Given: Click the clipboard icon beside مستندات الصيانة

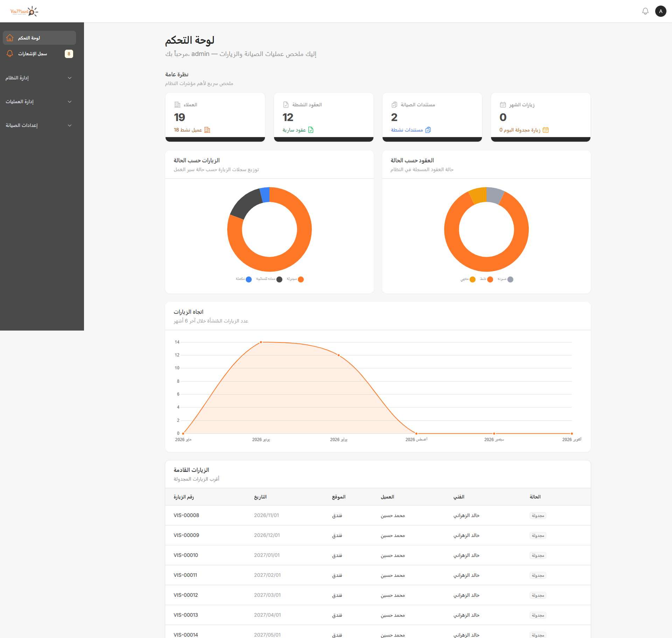Looking at the screenshot, I should [x=394, y=105].
